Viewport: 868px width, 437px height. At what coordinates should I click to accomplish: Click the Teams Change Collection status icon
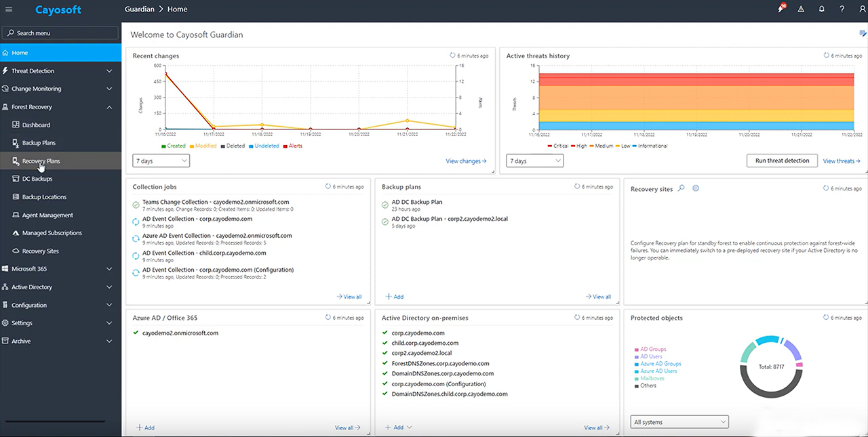(136, 205)
